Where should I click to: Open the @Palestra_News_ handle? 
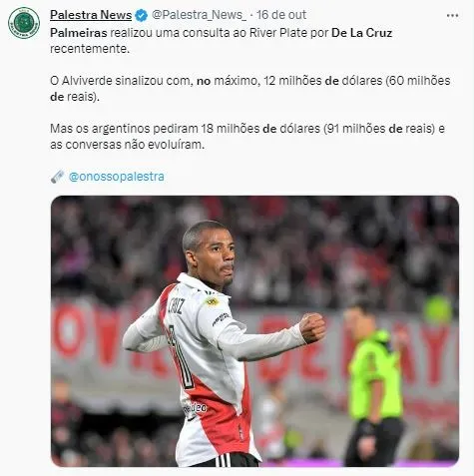point(199,15)
